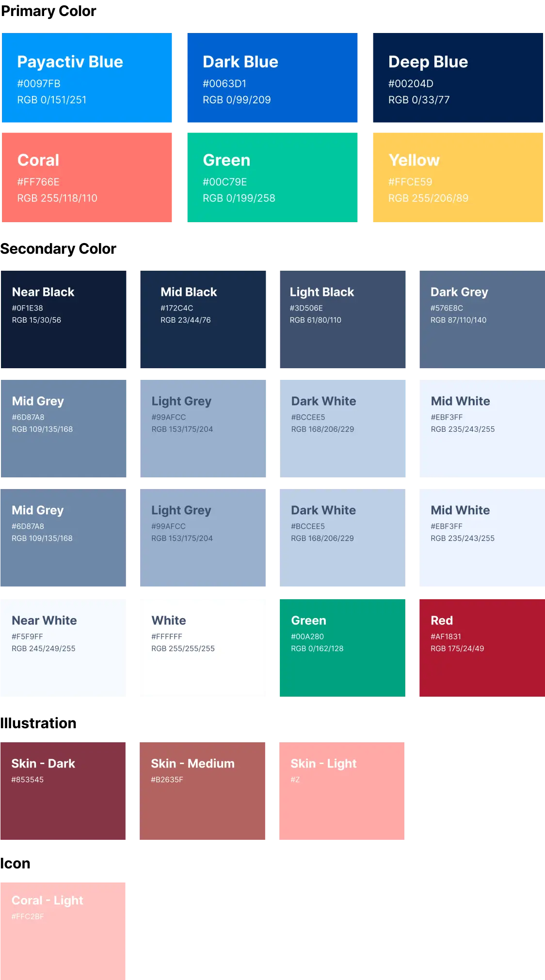The image size is (545, 980).
Task: Select the Skin - Medium swatch
Action: 202,791
